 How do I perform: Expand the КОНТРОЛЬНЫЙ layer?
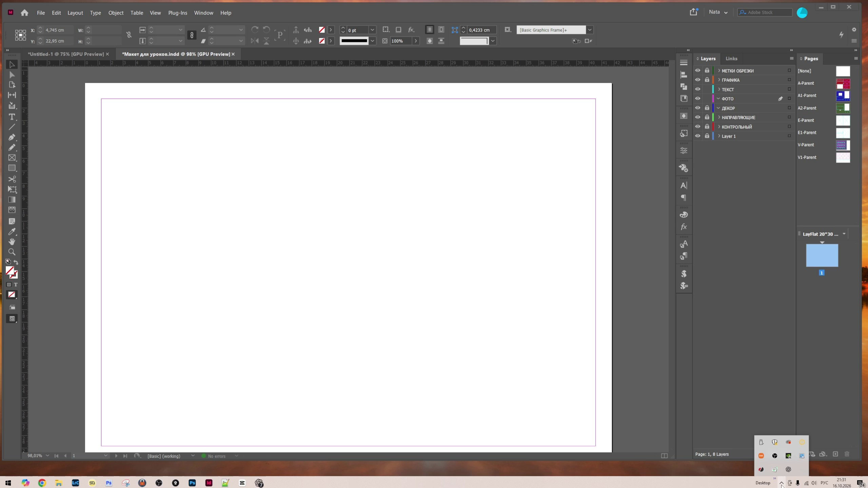[719, 126]
